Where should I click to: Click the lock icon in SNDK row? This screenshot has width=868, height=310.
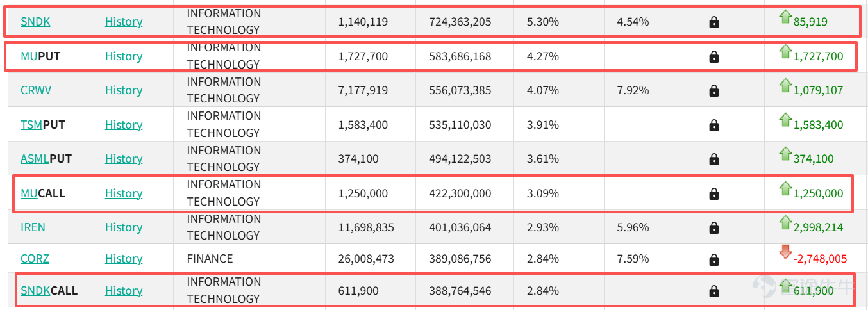pos(714,22)
